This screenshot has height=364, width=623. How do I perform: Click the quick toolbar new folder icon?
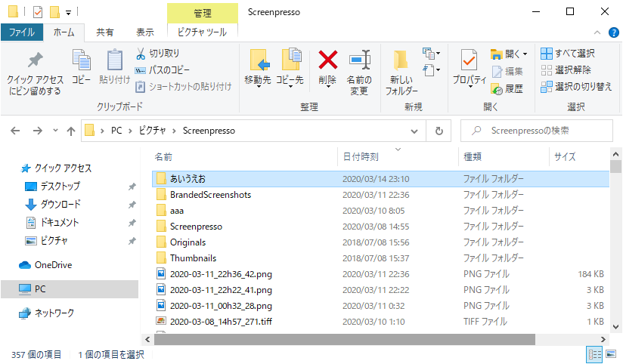54,12
